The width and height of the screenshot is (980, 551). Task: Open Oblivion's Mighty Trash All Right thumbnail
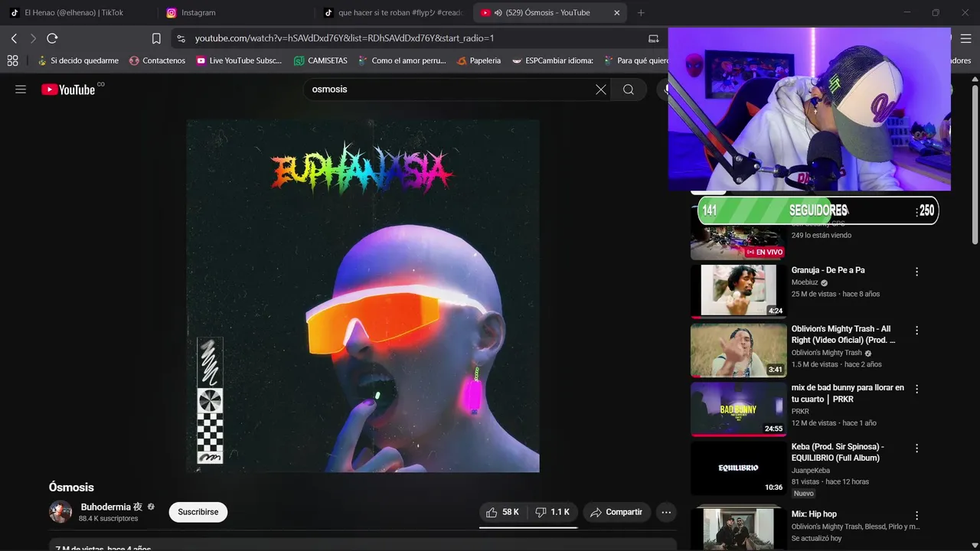pyautogui.click(x=738, y=350)
